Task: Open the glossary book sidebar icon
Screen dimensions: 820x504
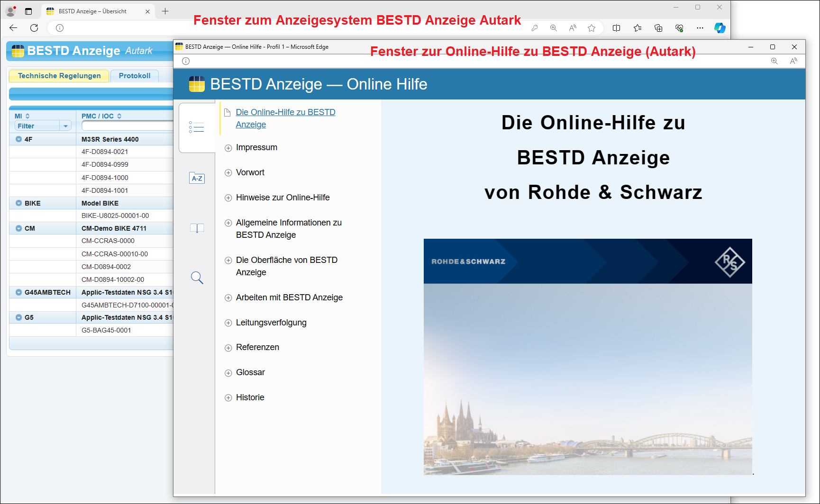Action: coord(197,228)
